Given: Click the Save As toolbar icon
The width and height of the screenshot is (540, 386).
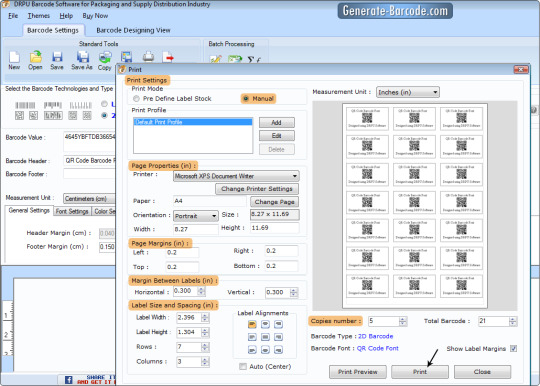Looking at the screenshot, I should point(83,57).
